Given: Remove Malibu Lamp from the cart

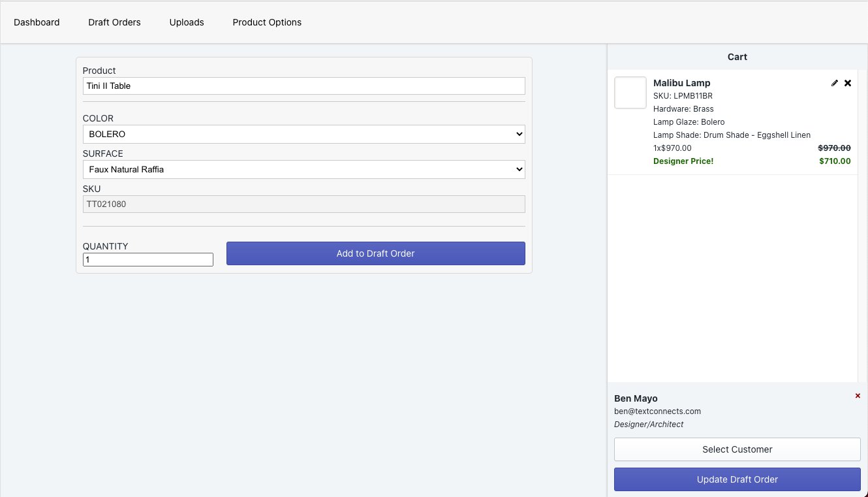Looking at the screenshot, I should pos(848,83).
